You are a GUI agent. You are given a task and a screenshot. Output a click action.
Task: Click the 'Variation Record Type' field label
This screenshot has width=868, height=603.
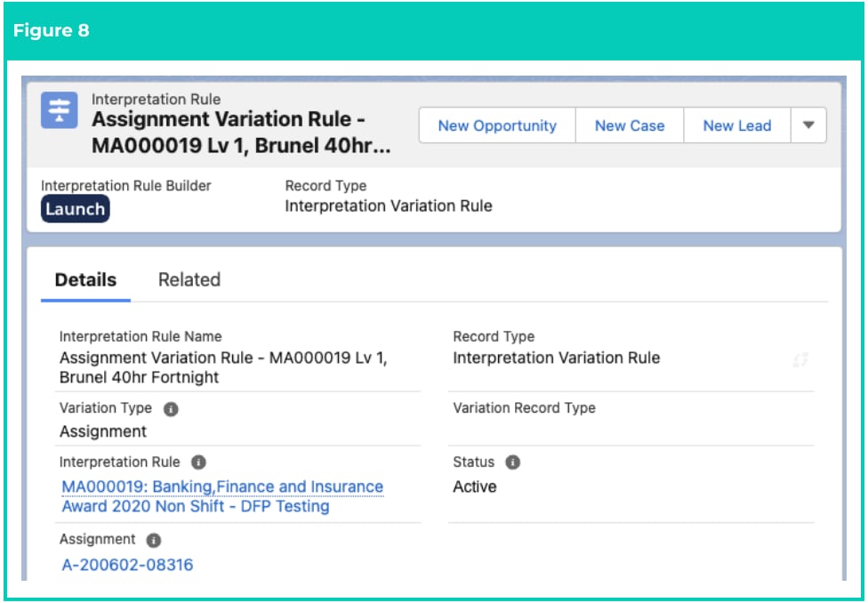(x=524, y=408)
